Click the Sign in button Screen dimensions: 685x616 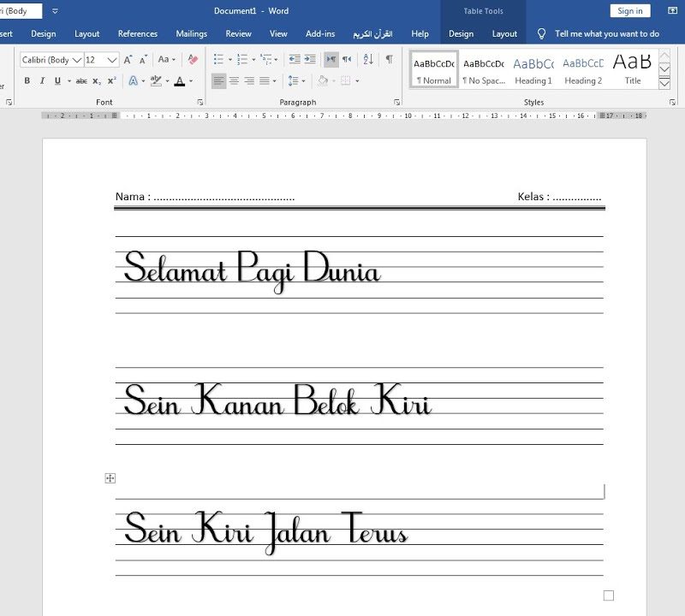pyautogui.click(x=630, y=11)
